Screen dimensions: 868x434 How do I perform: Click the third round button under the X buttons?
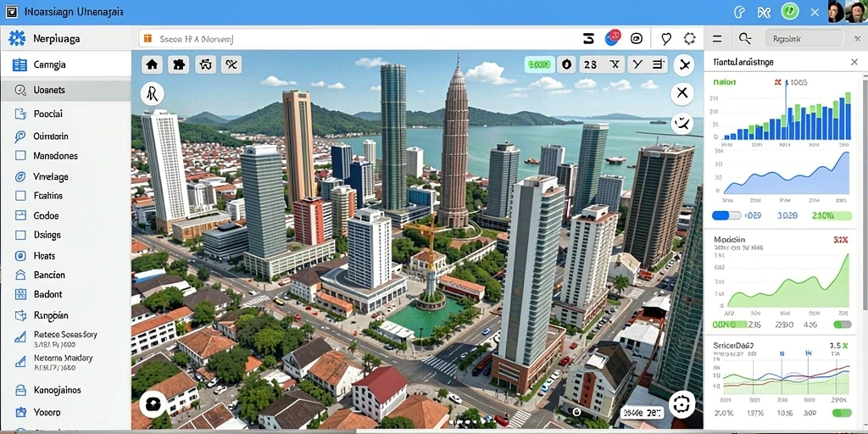(x=682, y=123)
